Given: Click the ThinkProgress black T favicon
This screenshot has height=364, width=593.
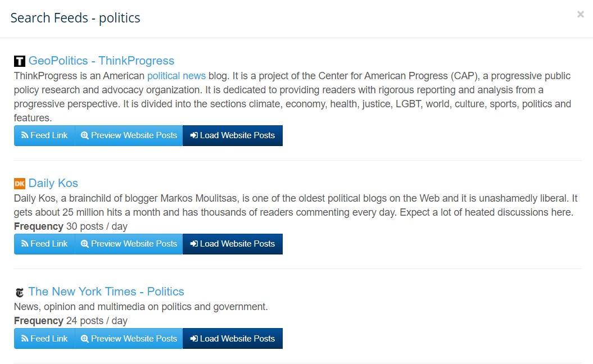Looking at the screenshot, I should pyautogui.click(x=20, y=61).
